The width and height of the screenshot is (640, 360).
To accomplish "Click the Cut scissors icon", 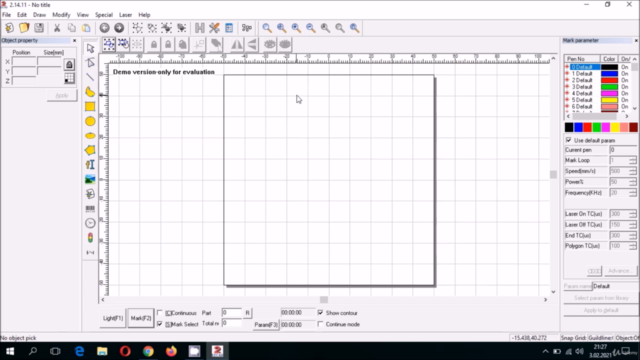I will click(57, 28).
